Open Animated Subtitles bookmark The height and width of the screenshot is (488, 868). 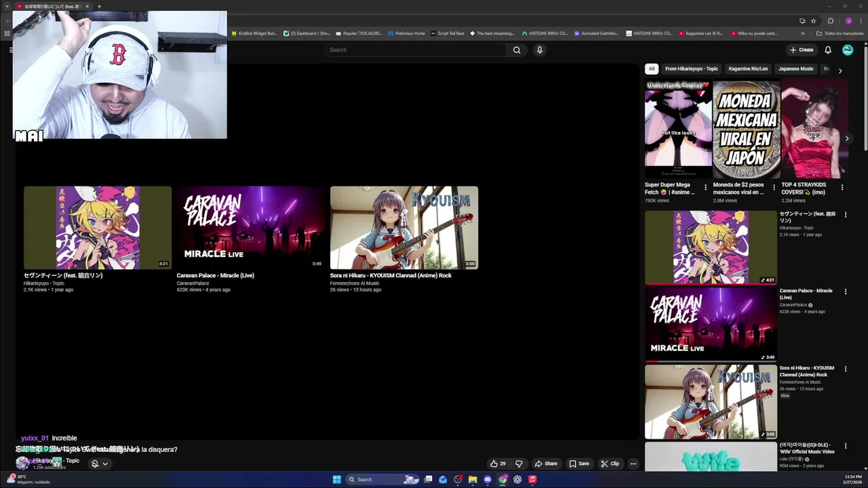[x=596, y=33]
